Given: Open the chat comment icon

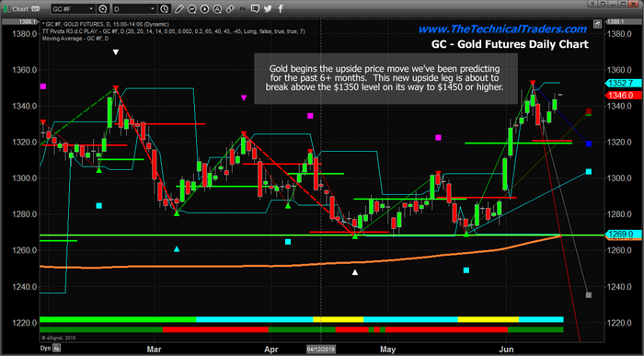Looking at the screenshot, I should pyautogui.click(x=255, y=8).
